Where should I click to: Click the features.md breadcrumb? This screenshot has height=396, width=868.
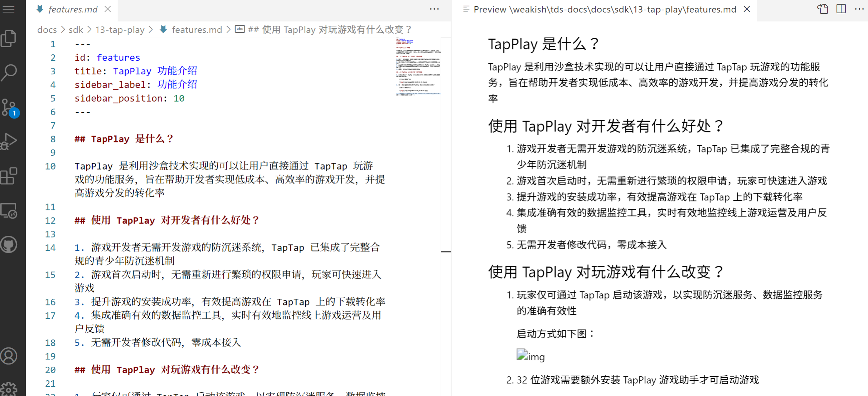197,30
